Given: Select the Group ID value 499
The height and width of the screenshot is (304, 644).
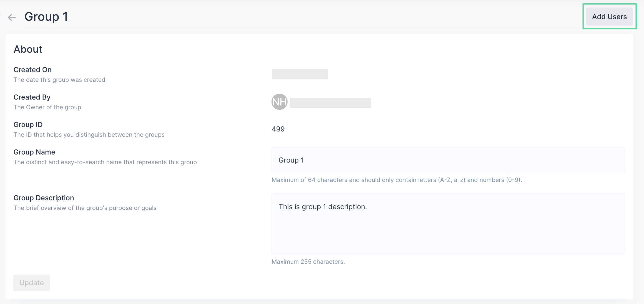Looking at the screenshot, I should 278,129.
